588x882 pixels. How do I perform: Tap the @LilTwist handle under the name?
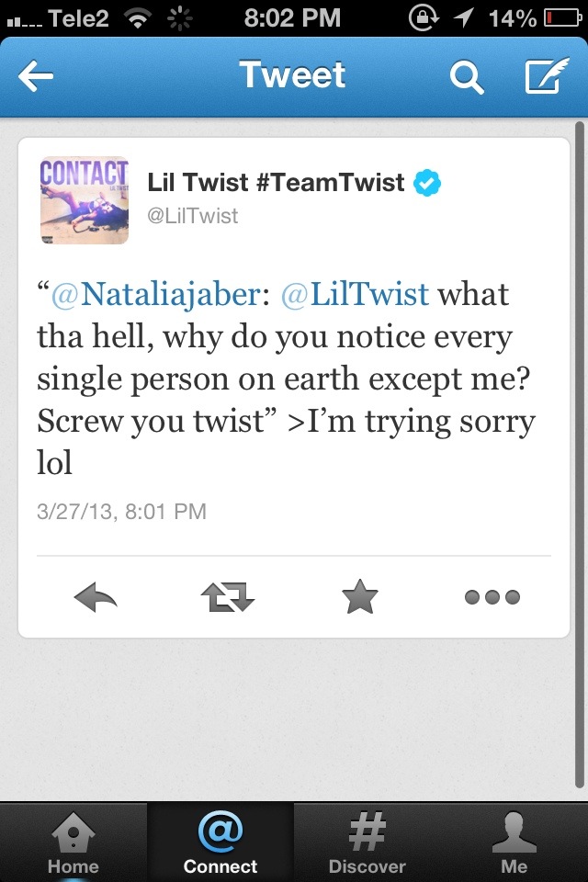point(192,216)
